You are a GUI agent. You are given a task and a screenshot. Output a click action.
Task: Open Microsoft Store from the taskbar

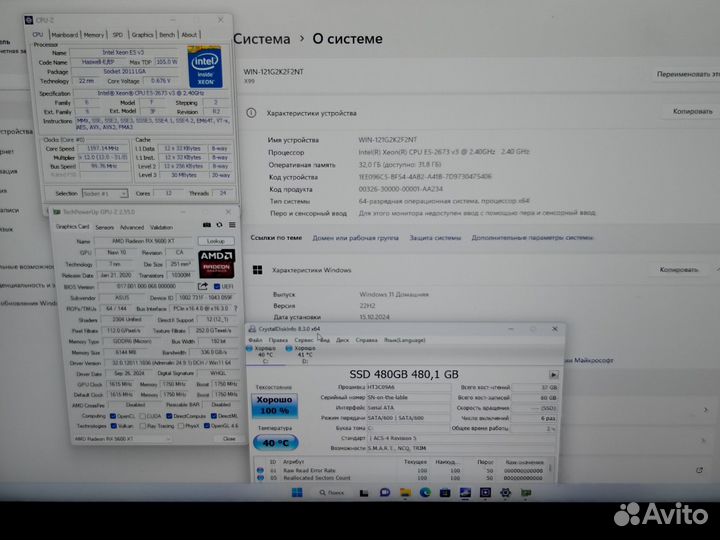445,493
